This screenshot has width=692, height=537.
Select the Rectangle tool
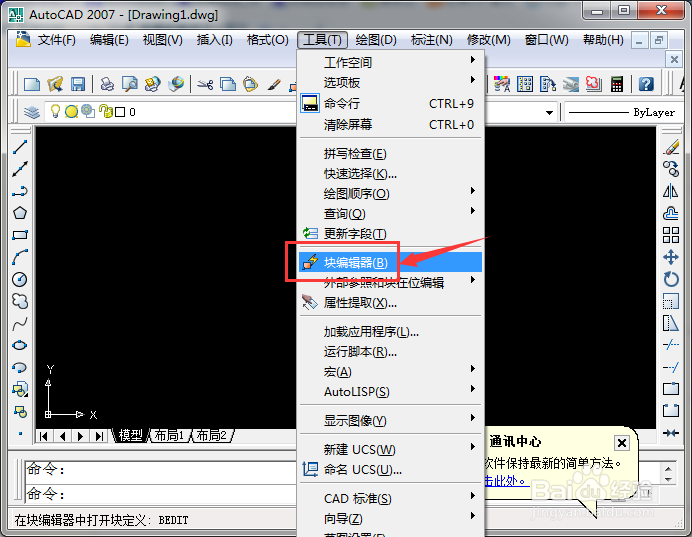tap(19, 235)
